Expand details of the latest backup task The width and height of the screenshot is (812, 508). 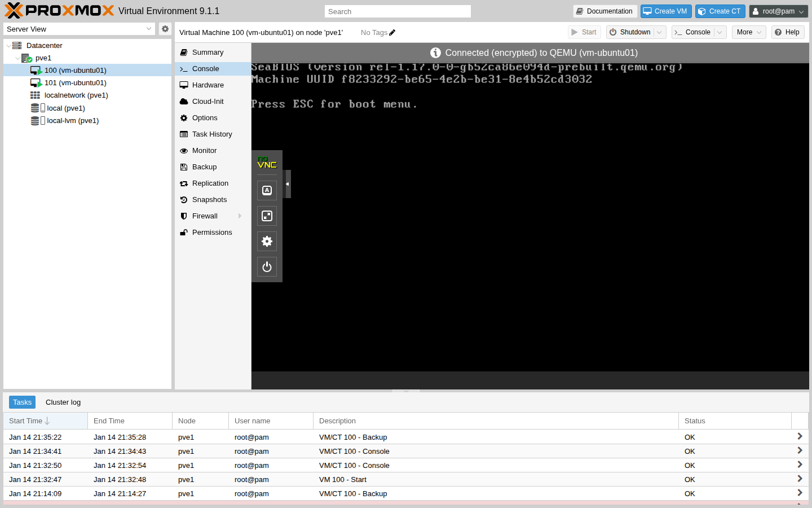click(799, 436)
